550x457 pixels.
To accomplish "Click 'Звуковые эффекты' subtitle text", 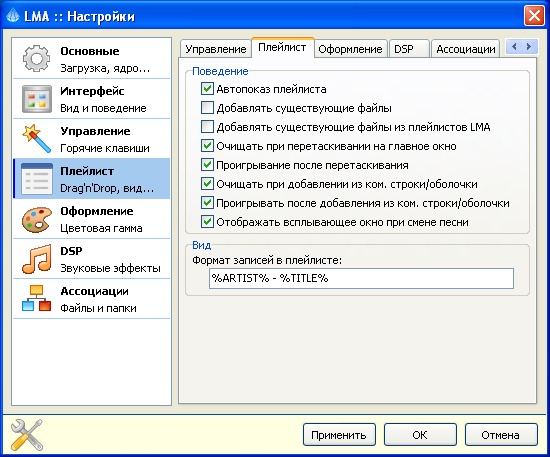I will 110,268.
